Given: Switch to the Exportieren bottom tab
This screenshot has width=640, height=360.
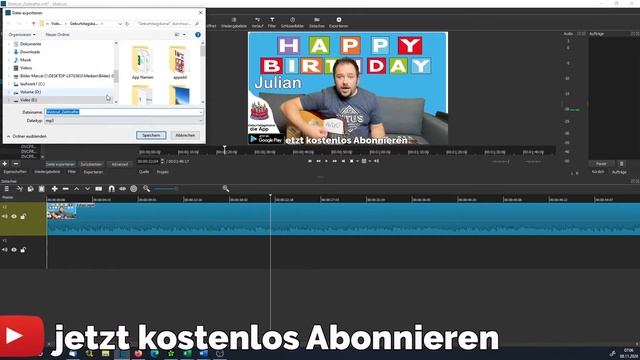Looking at the screenshot, I should tap(93, 172).
